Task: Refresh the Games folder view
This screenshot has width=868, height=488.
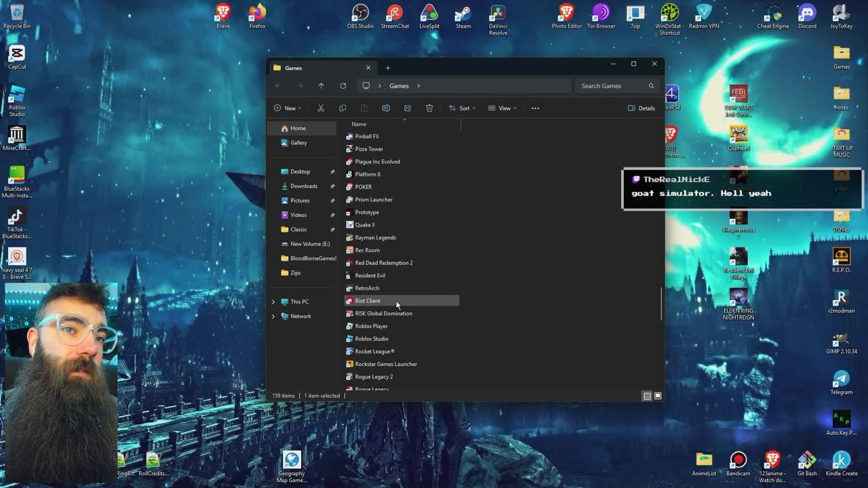Action: point(343,85)
